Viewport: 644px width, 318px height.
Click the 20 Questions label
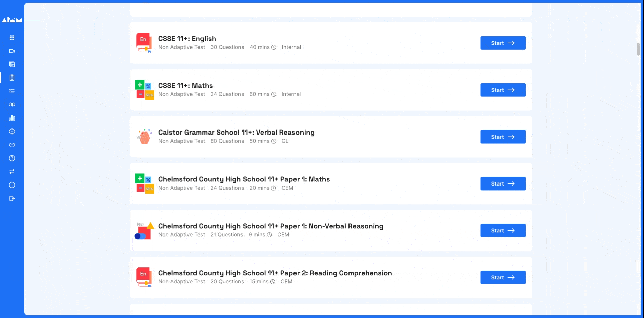tap(227, 282)
